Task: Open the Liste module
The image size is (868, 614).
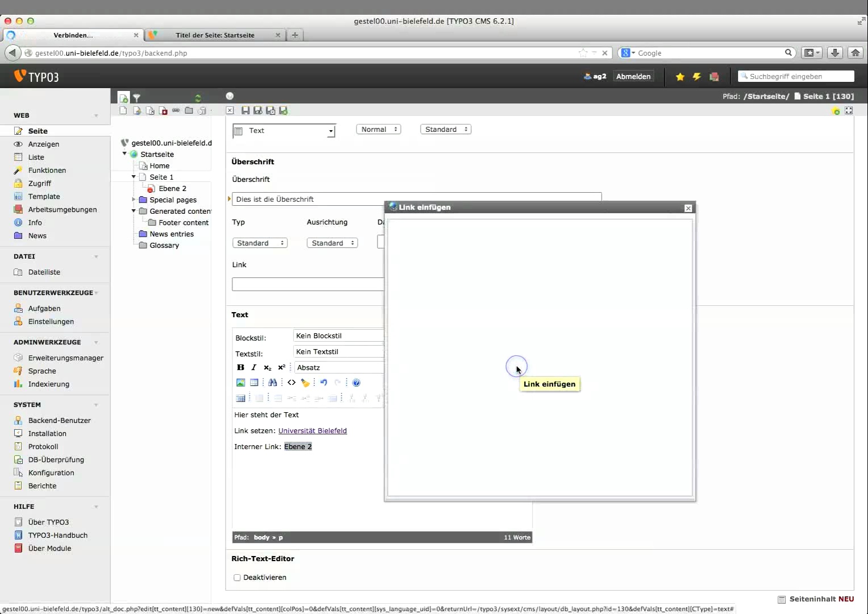Action: tap(36, 157)
